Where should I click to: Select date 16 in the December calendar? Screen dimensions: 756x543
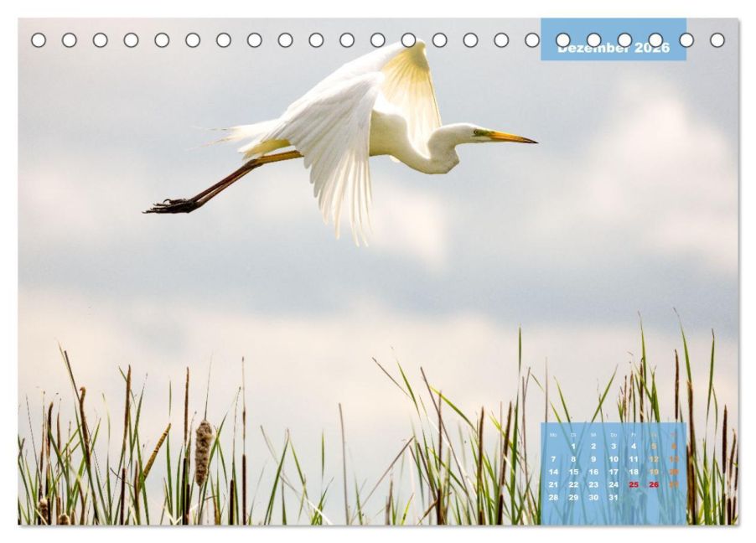[x=593, y=472]
